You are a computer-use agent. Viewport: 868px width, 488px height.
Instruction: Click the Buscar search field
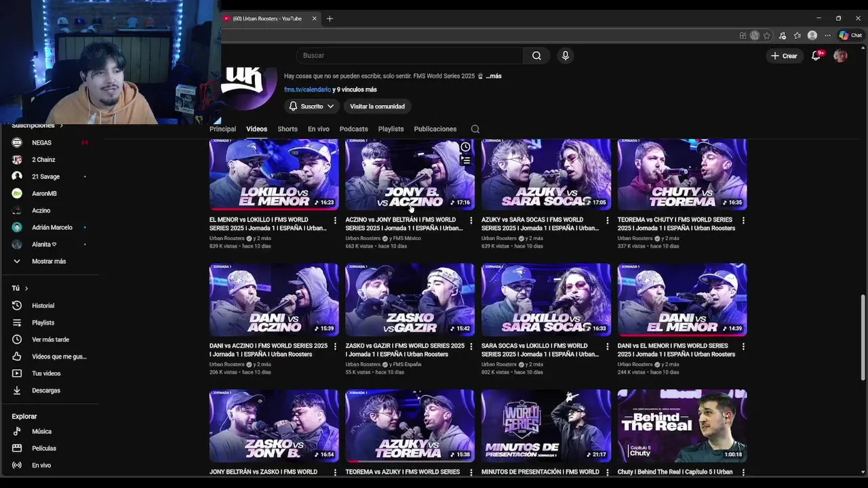coord(410,56)
